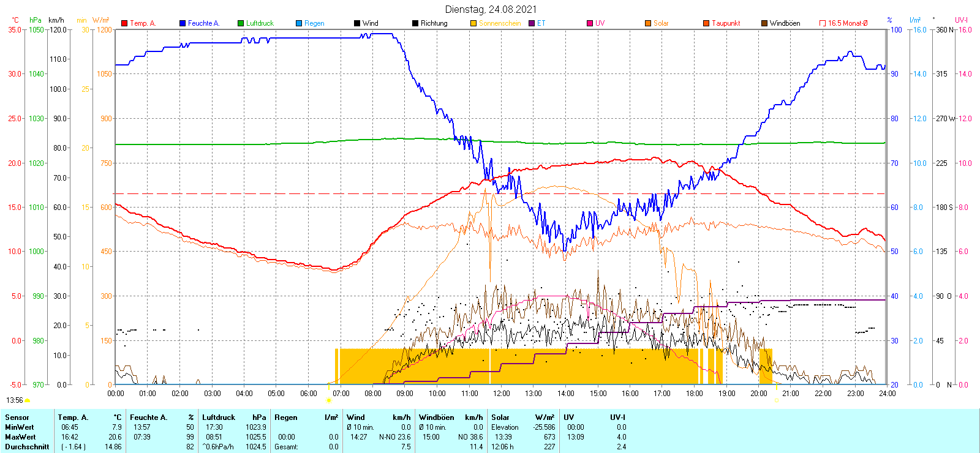
Task: Click the Sensor header in the data table
Action: click(17, 417)
